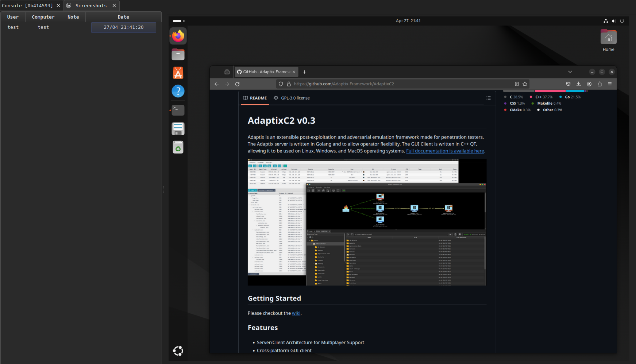Click the languages color bar

[546, 91]
